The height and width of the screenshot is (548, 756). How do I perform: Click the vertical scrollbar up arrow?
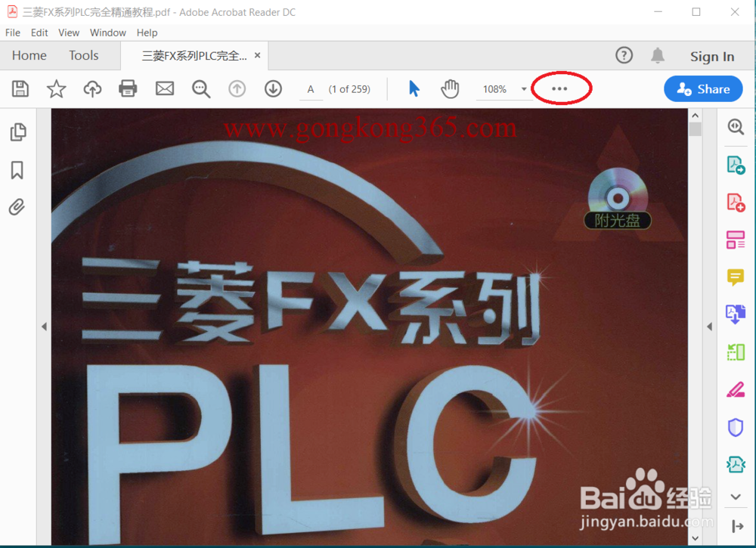pyautogui.click(x=695, y=115)
